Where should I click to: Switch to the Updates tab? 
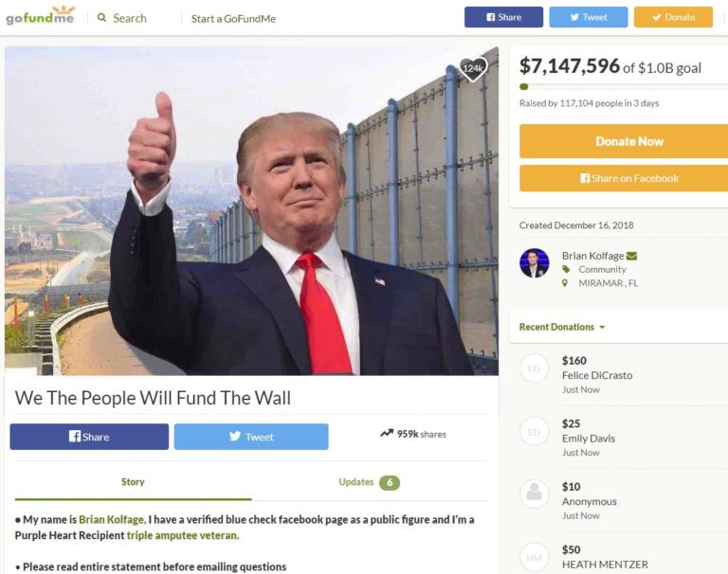[369, 482]
